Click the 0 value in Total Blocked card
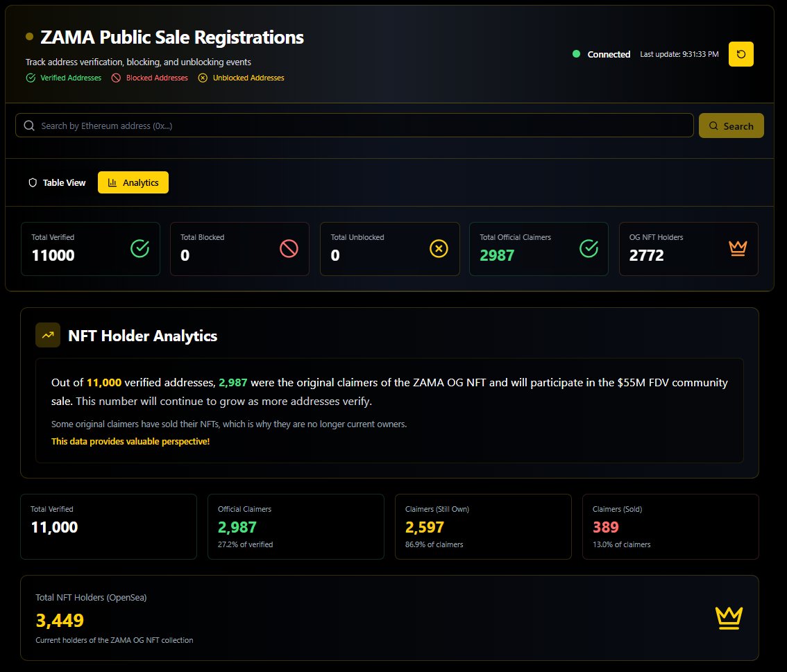Screen dimensions: 787x672 (x=185, y=255)
